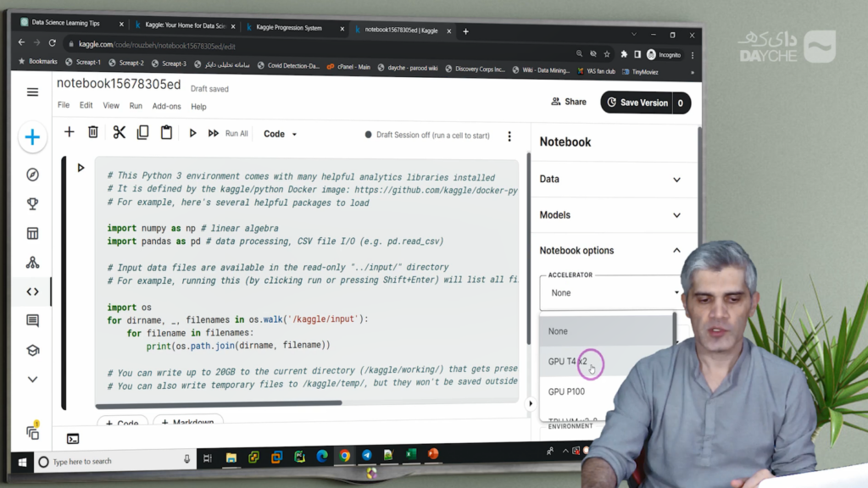Add a new cell with plus icon
This screenshot has width=868, height=488.
[70, 131]
